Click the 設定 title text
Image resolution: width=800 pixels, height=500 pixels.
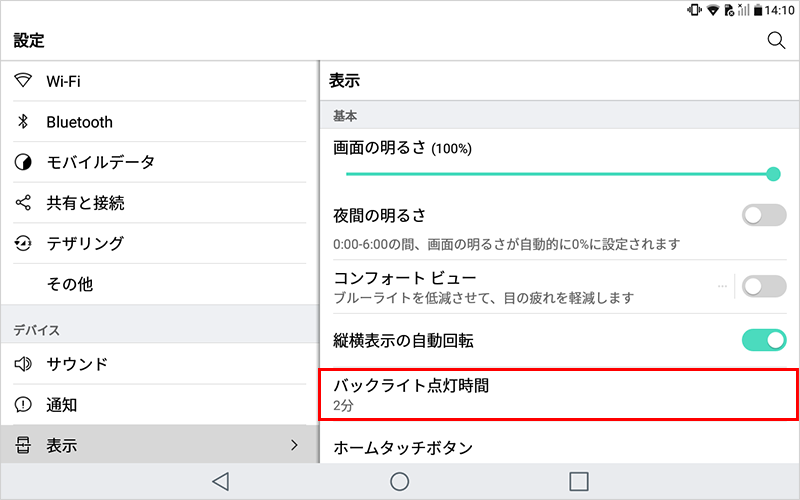point(29,40)
